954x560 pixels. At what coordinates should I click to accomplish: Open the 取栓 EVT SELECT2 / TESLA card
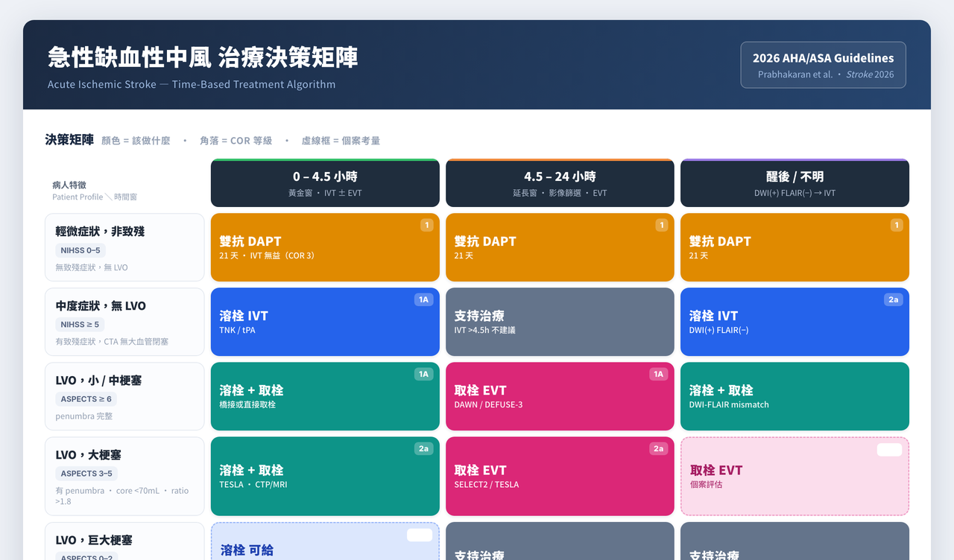tap(560, 477)
